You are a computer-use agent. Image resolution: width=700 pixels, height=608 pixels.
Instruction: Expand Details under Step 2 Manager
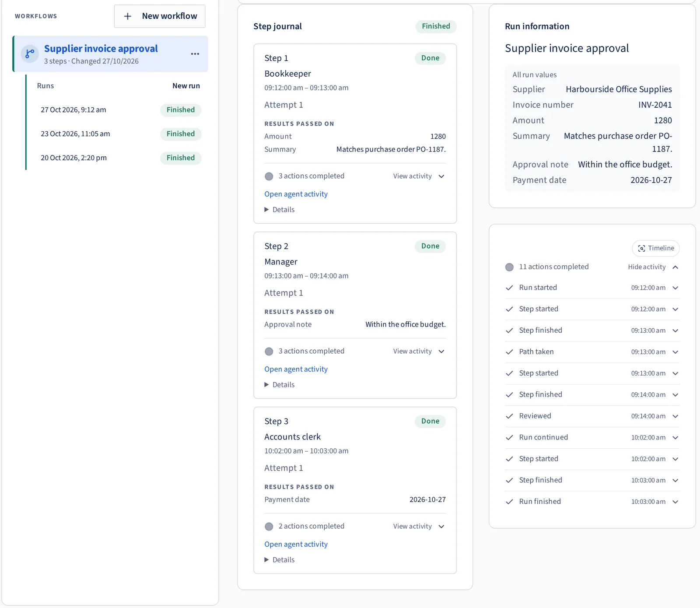click(280, 385)
